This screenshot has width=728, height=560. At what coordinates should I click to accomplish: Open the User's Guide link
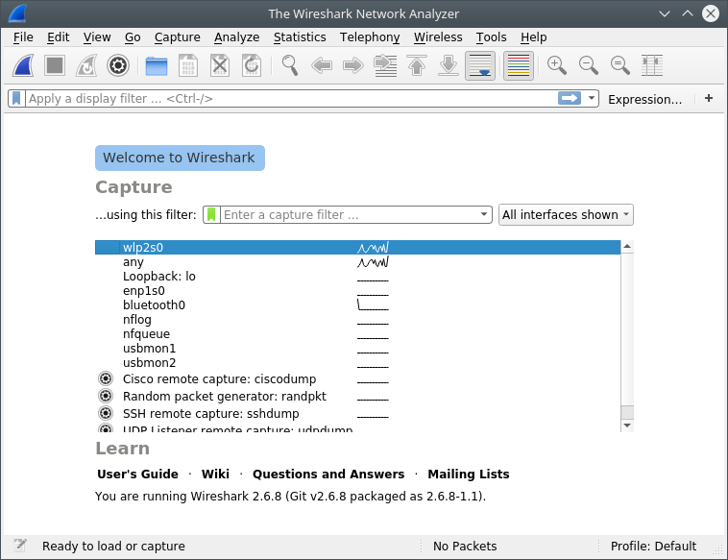pyautogui.click(x=137, y=475)
